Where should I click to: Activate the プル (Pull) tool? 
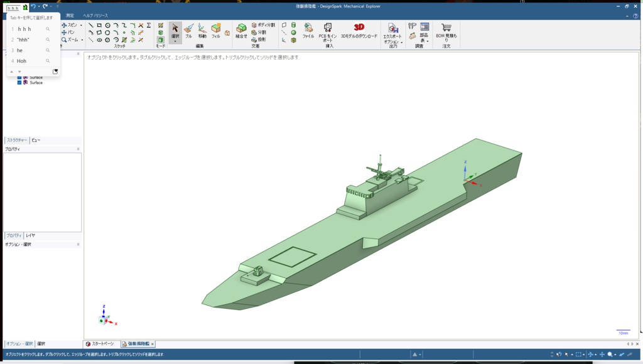pos(188,31)
